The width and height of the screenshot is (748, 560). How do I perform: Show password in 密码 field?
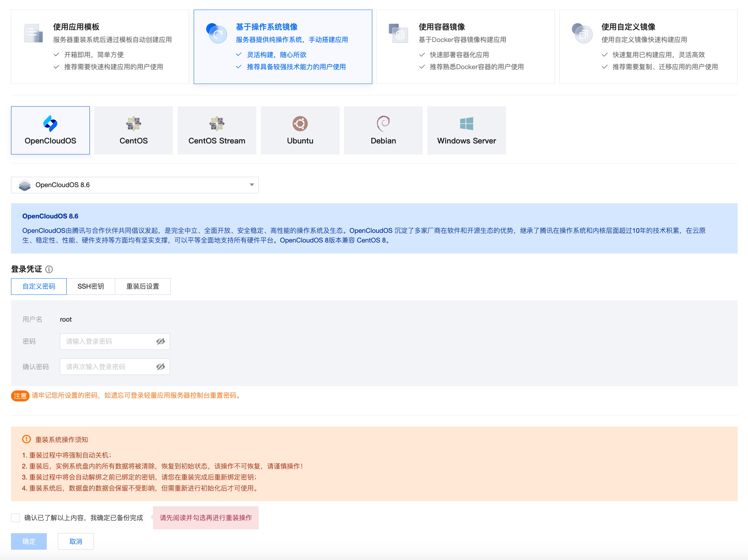pos(161,342)
